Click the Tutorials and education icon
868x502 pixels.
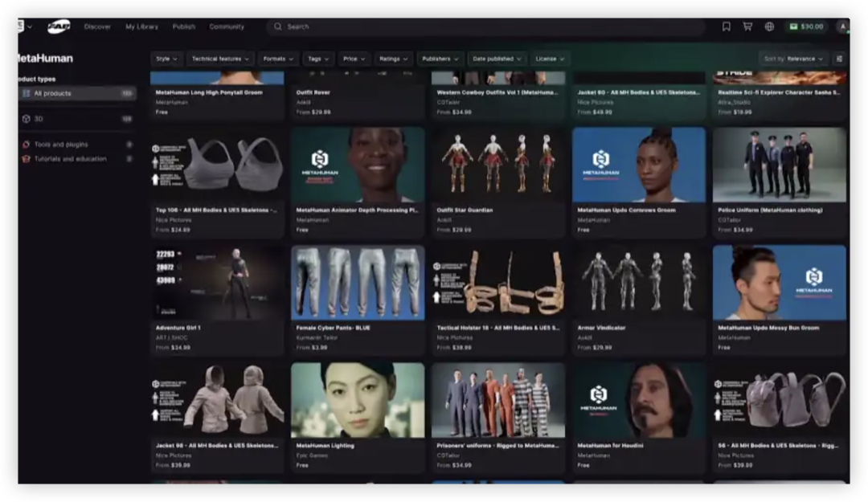[x=26, y=159]
